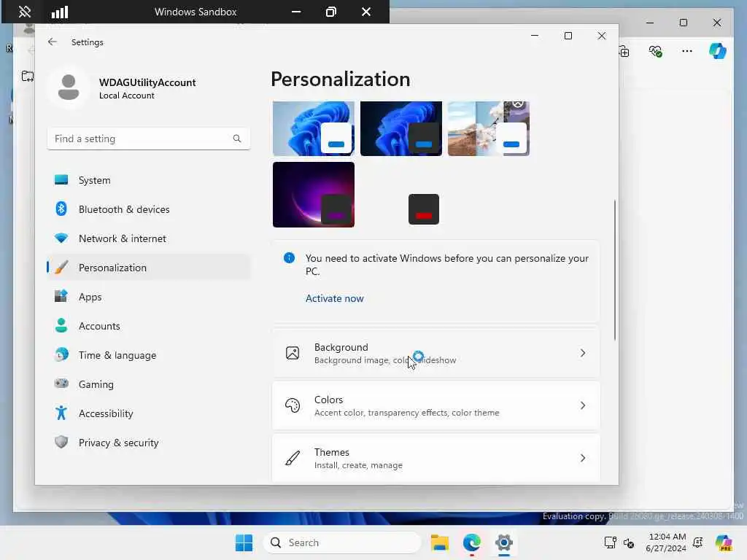Click the Themes brush icon
Screen dimensions: 747x560
click(x=293, y=458)
